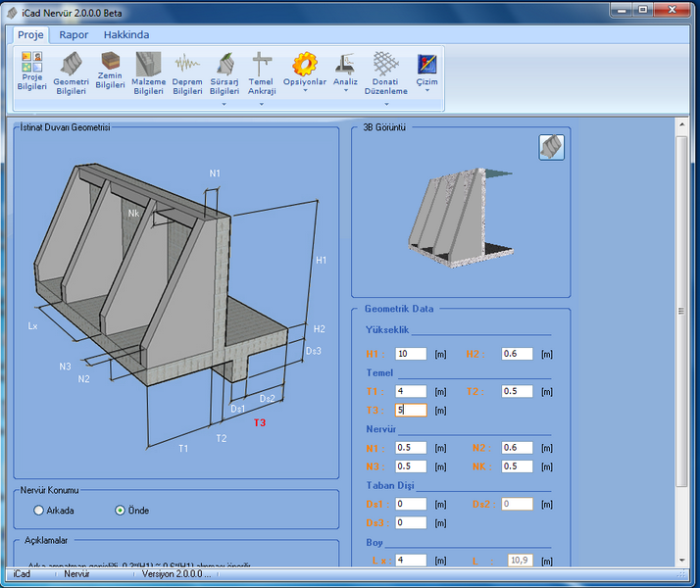
Task: Click the NK nervür input field
Action: pos(517,466)
